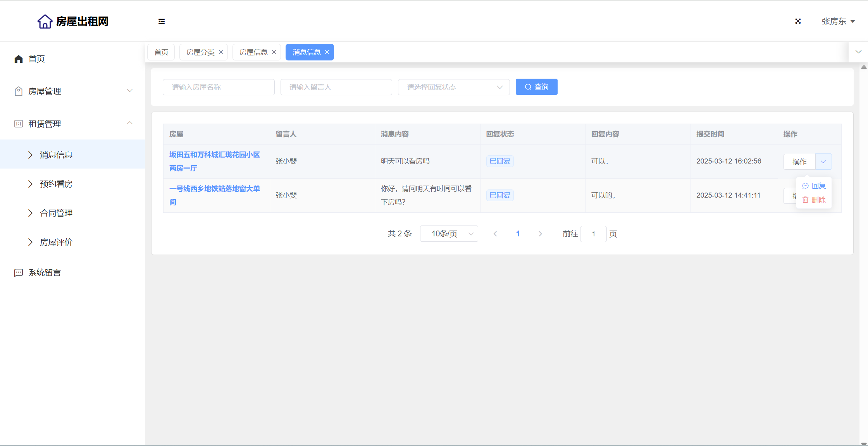
Task: Close the 消息信息 tab
Action: coord(327,52)
